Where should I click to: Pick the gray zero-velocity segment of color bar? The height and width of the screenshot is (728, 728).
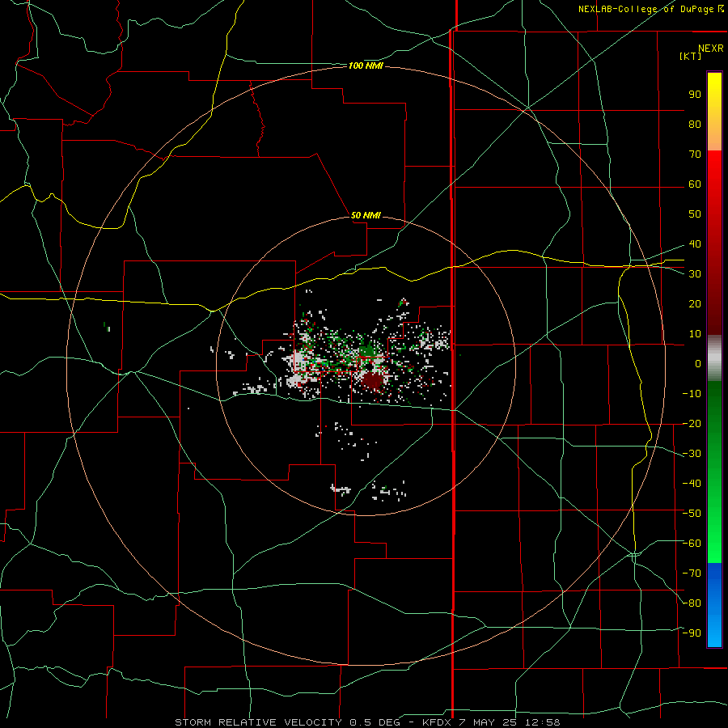(714, 358)
